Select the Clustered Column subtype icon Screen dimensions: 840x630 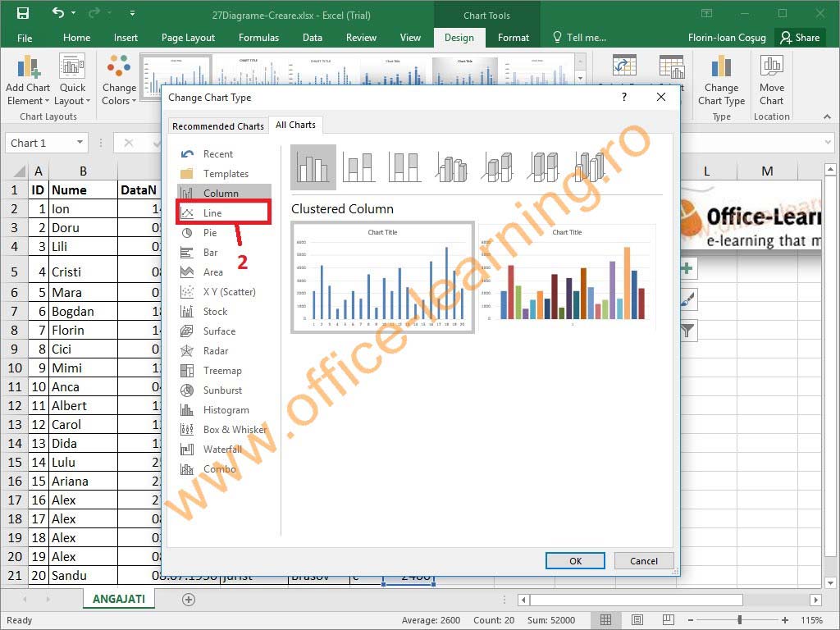click(313, 167)
